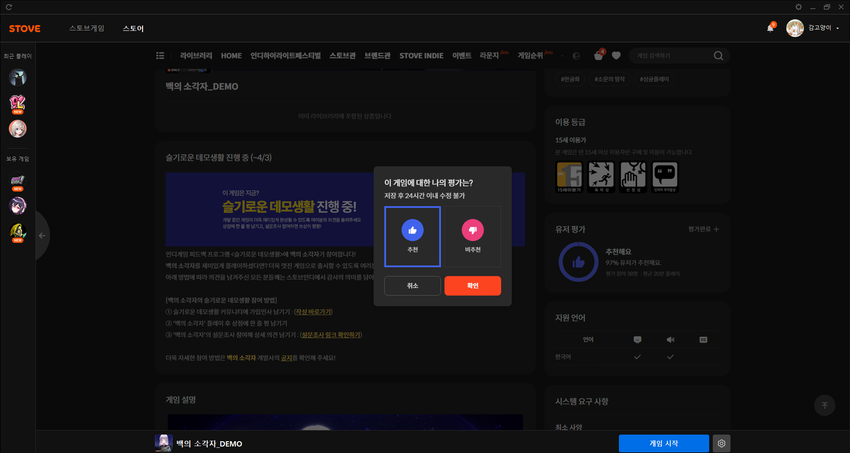Image resolution: width=850 pixels, height=453 pixels.
Task: Click the window settings icon top right
Action: tap(799, 7)
